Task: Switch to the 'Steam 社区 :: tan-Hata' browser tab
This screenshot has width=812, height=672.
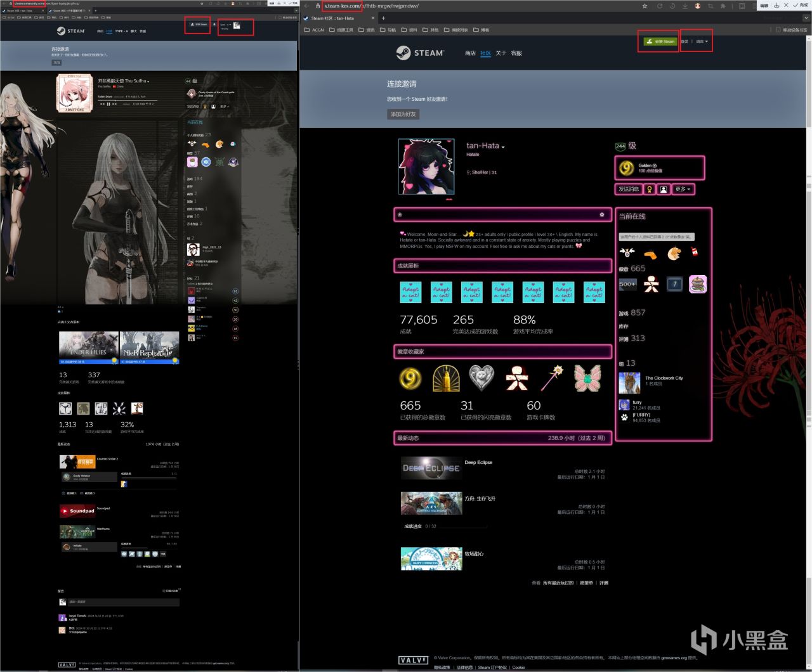Action: [x=337, y=18]
